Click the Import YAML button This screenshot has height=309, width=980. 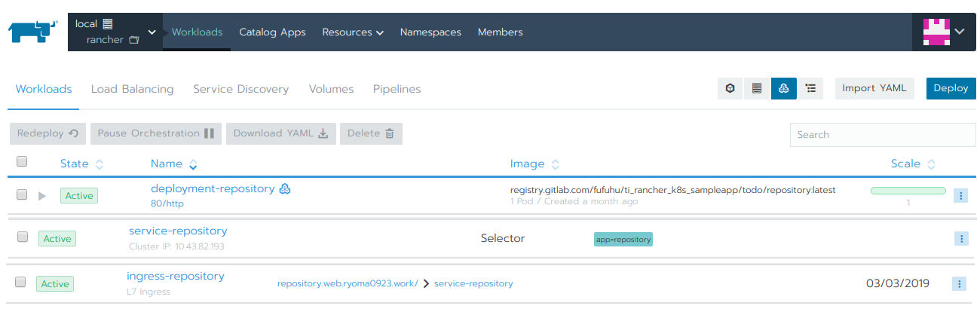(874, 88)
